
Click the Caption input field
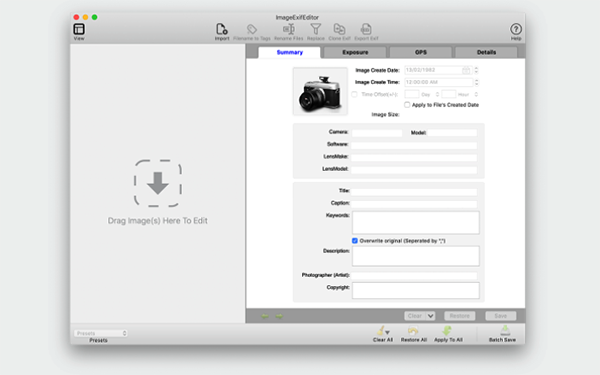414,204
